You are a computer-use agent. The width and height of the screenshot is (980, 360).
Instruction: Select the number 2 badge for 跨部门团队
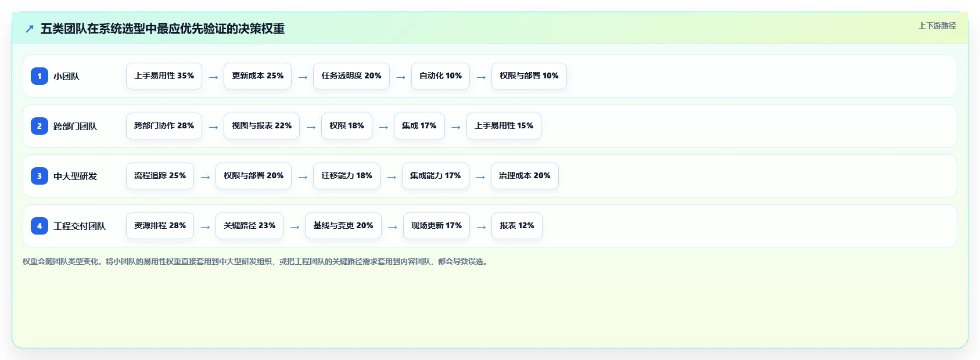40,126
